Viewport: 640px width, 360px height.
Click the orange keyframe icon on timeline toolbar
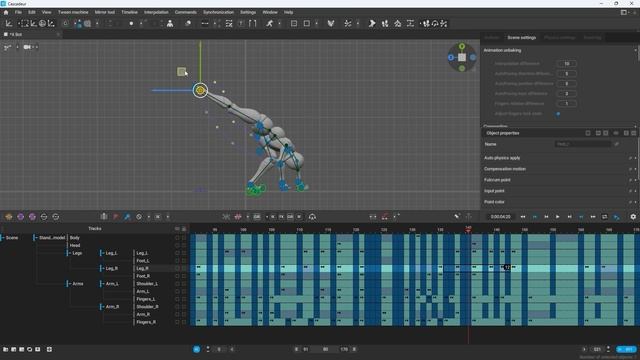coord(9,217)
